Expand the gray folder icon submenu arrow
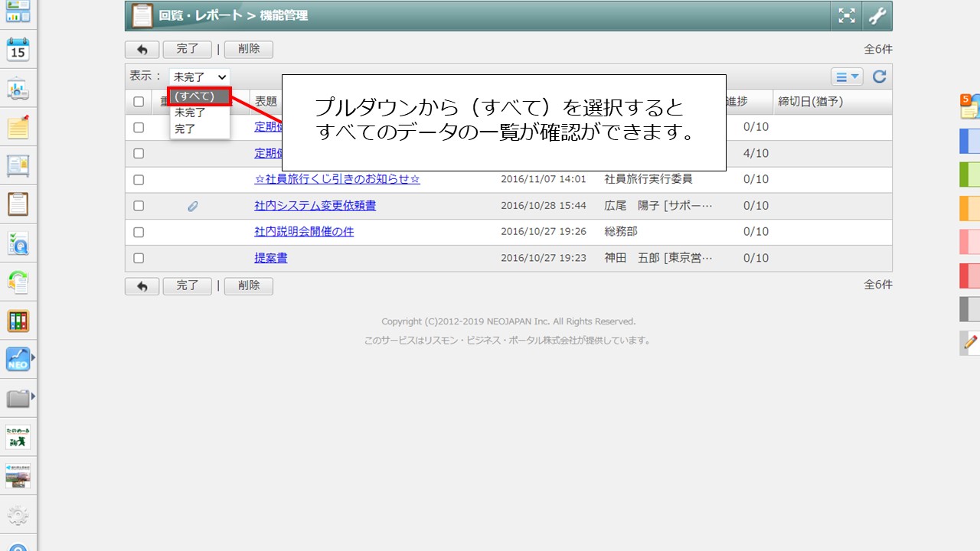The image size is (980, 551). click(x=33, y=396)
